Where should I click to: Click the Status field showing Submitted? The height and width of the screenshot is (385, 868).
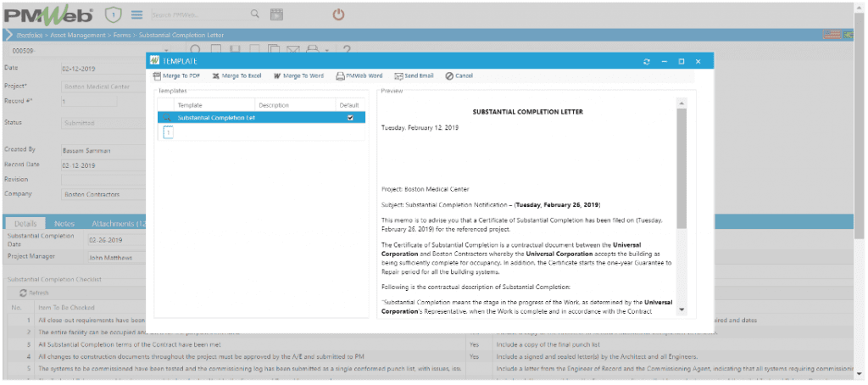[103, 123]
